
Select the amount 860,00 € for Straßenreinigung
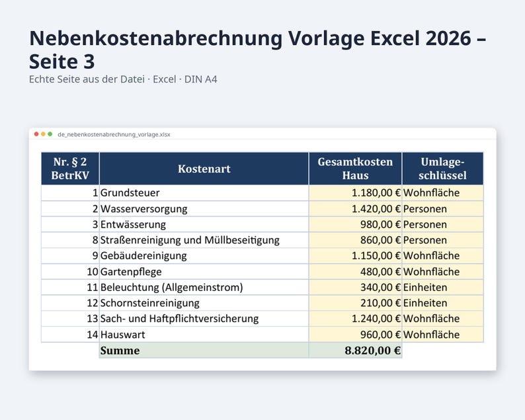point(355,240)
